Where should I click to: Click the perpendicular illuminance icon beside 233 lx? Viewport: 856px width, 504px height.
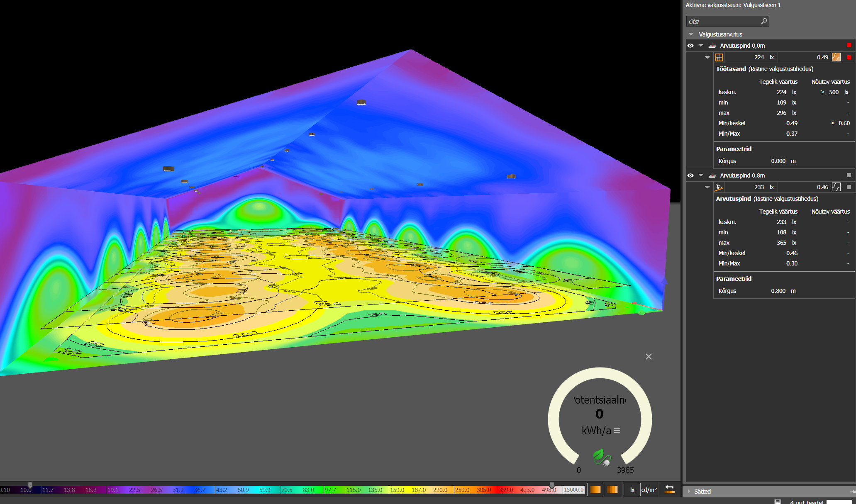pos(719,187)
